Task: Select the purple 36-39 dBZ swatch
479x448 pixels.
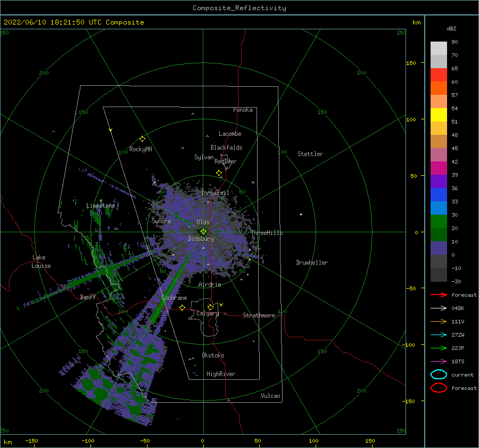Action: [439, 182]
